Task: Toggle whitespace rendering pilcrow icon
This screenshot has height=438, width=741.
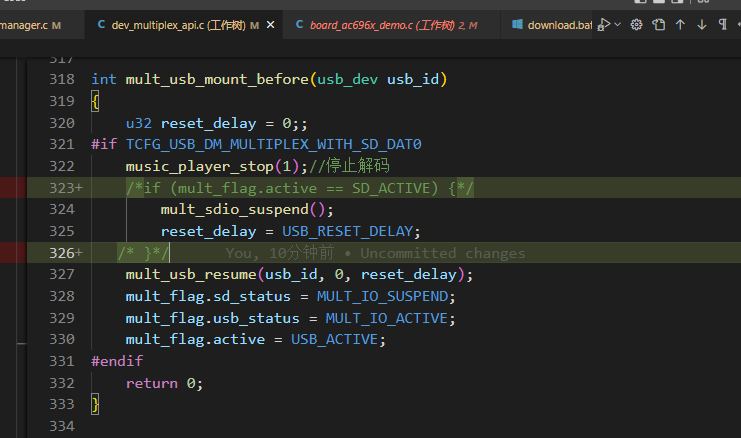Action: 723,24
